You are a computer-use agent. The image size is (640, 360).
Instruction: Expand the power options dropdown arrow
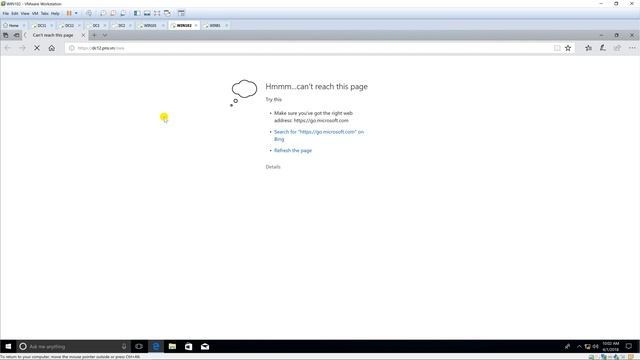click(76, 13)
